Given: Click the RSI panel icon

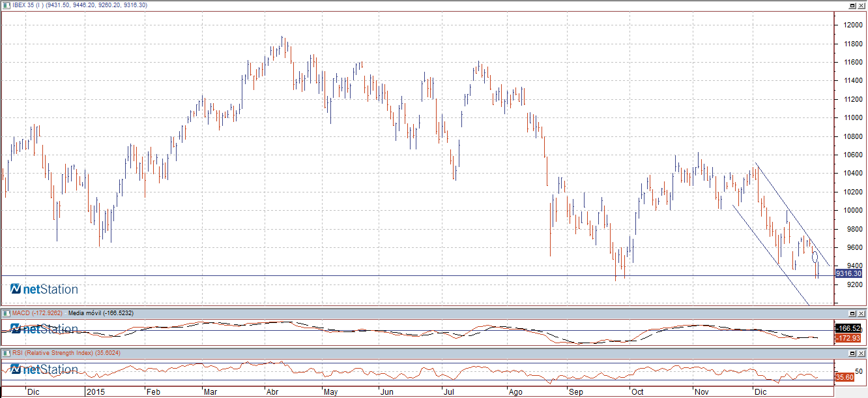Looking at the screenshot, I should 7,353.
